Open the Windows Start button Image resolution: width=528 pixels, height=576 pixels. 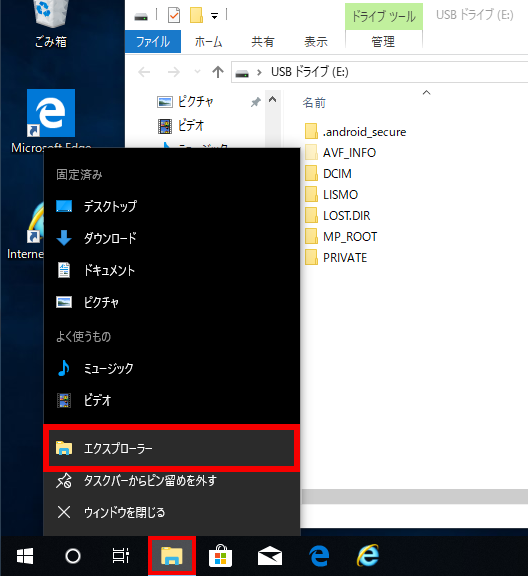pos(25,556)
